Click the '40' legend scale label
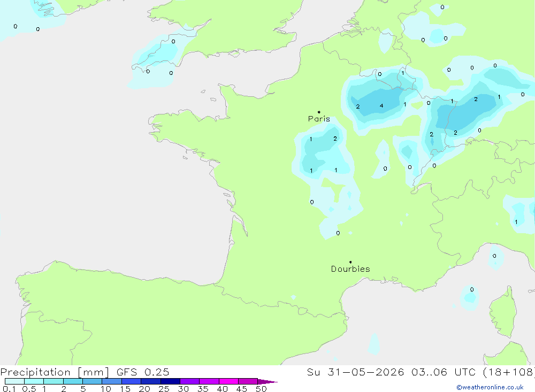Viewport: 535px width, 392px height. pos(223,389)
